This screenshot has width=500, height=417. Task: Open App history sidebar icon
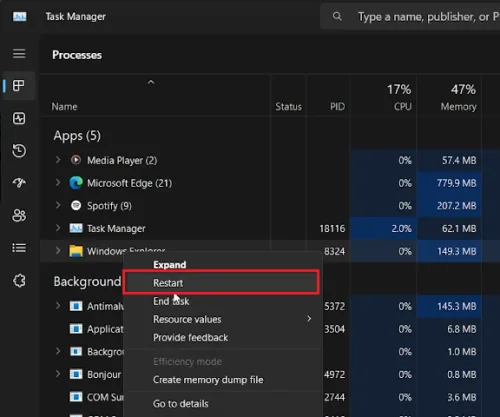click(x=19, y=151)
